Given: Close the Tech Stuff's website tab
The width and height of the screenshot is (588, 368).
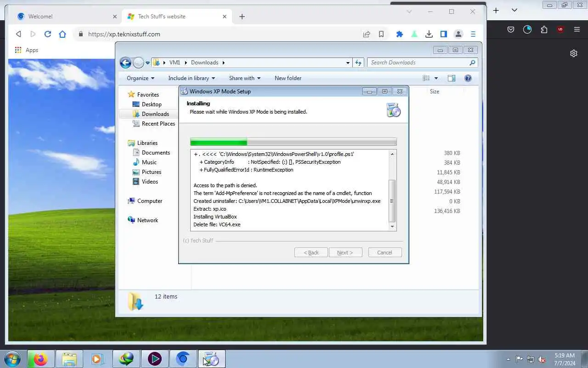Looking at the screenshot, I should pos(225,17).
